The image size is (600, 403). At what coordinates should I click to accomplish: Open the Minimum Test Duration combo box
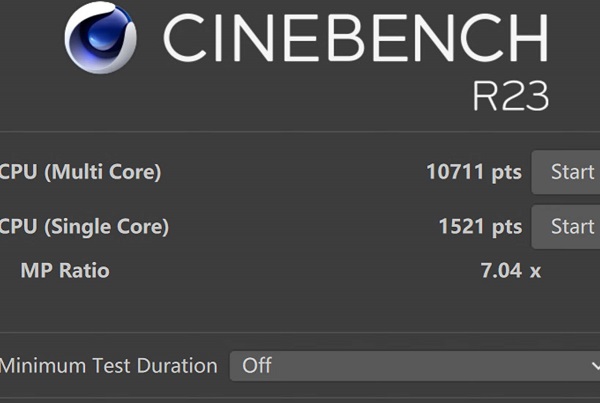point(410,365)
